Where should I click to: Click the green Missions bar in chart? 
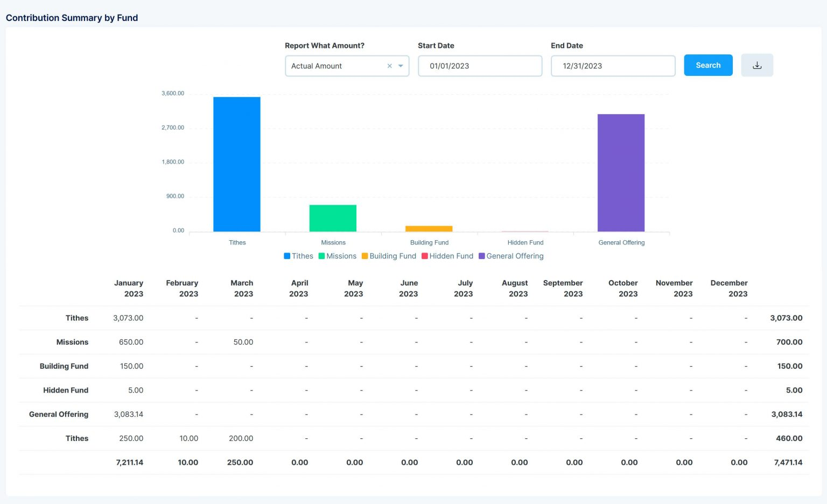333,218
